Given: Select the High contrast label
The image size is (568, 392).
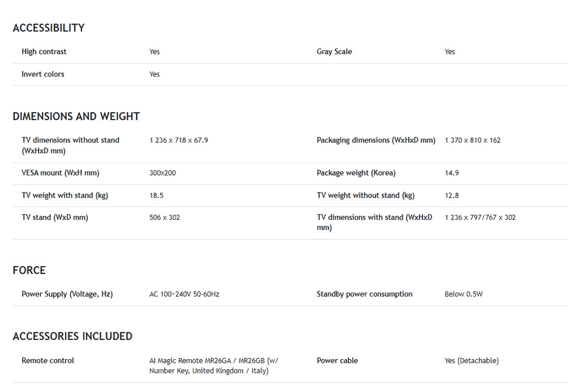Looking at the screenshot, I should [44, 51].
